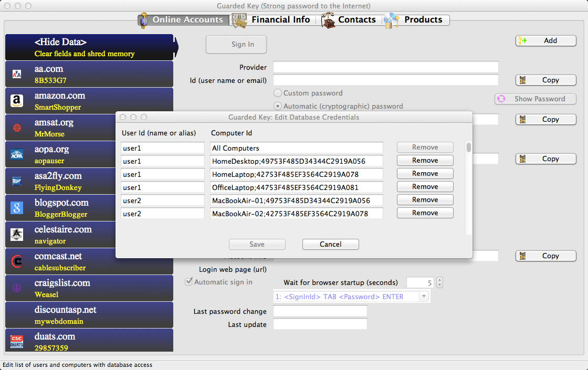Click the amazon.com logo icon
This screenshot has width=588, height=370.
point(17,101)
